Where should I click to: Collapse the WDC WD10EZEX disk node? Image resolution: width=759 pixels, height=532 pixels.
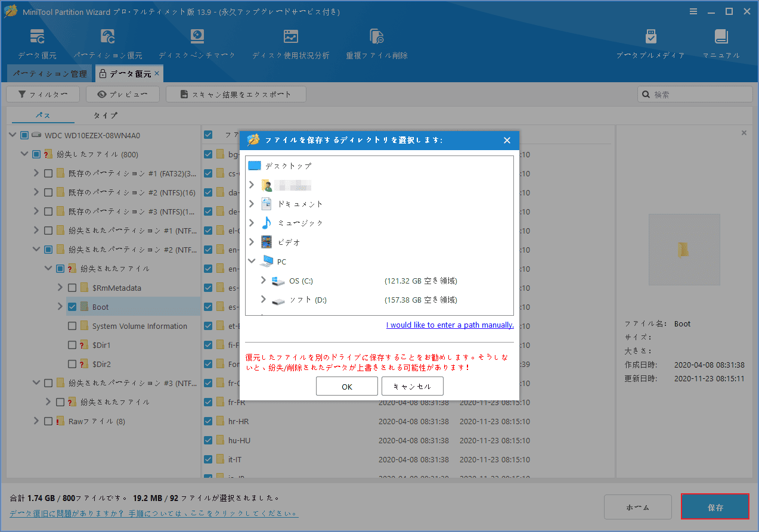click(13, 135)
